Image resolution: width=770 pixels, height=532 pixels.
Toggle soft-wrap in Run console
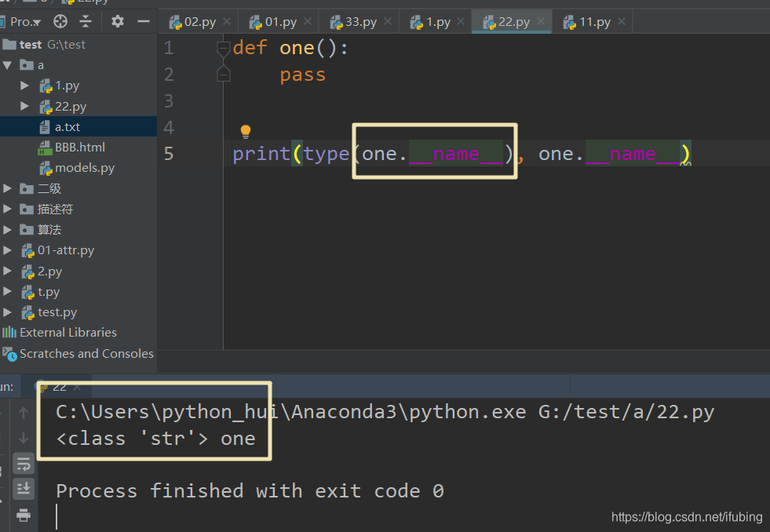pyautogui.click(x=23, y=464)
